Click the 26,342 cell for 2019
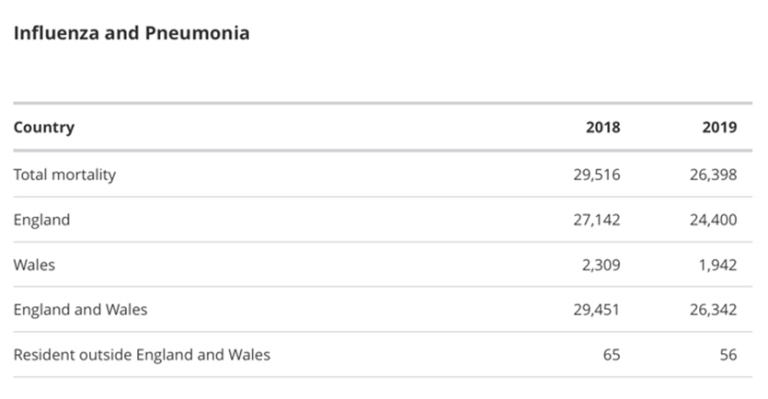 (713, 310)
